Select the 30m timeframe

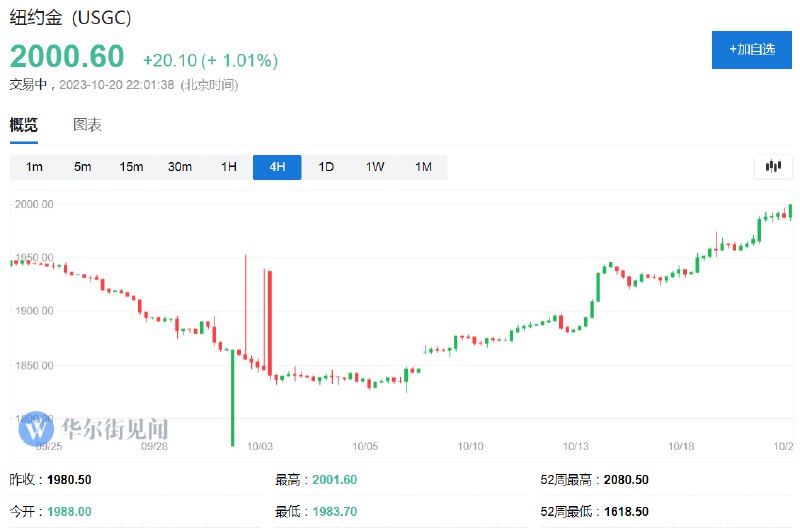180,167
